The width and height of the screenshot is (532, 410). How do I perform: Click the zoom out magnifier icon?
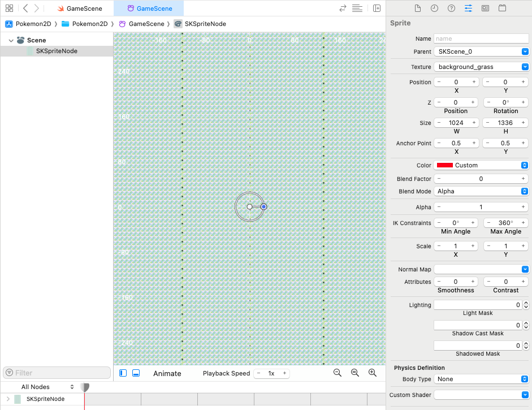point(338,373)
